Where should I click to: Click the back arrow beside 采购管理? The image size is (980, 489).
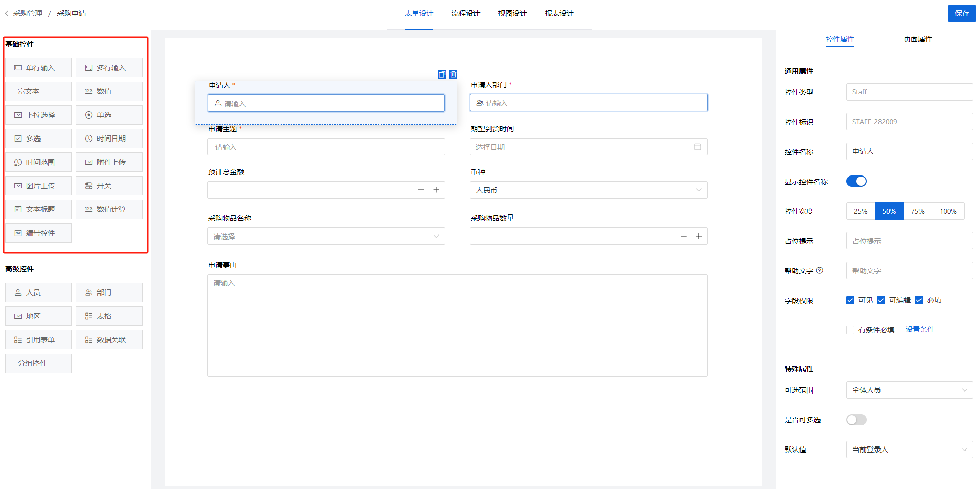tap(7, 13)
